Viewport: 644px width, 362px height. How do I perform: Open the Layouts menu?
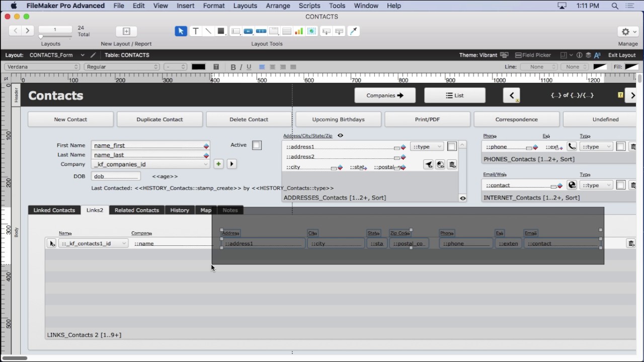(x=245, y=6)
